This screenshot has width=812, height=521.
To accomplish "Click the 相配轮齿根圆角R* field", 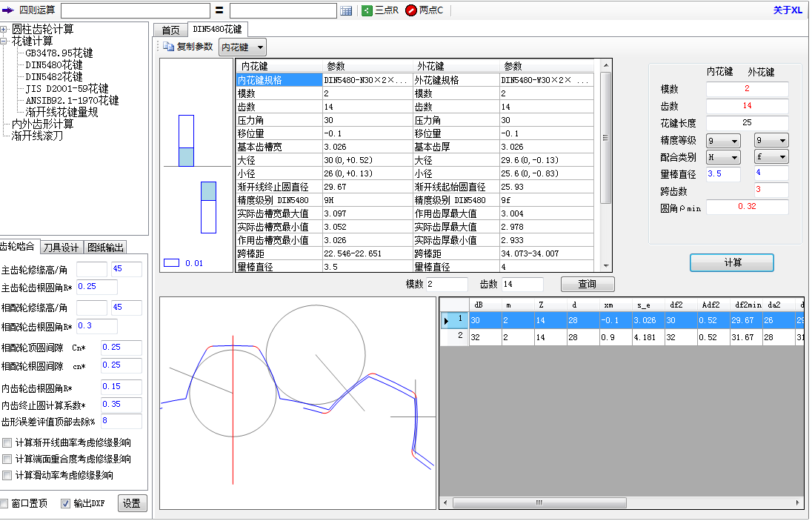I will 97,326.
